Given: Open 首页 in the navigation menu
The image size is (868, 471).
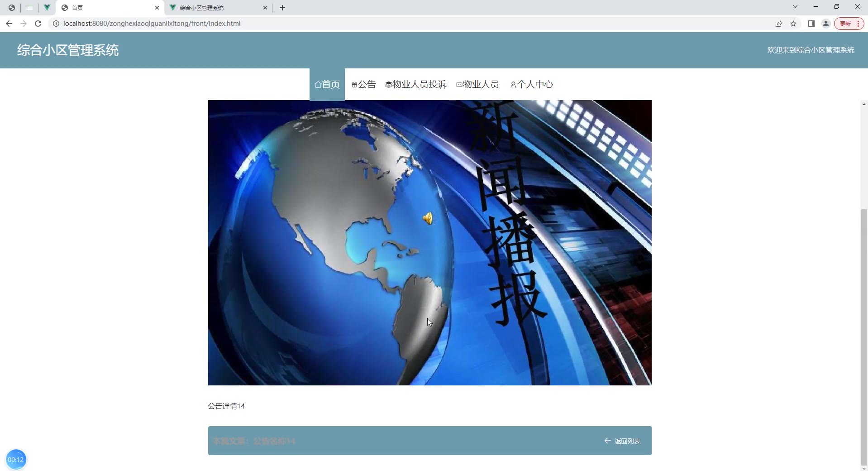Looking at the screenshot, I should point(327,84).
